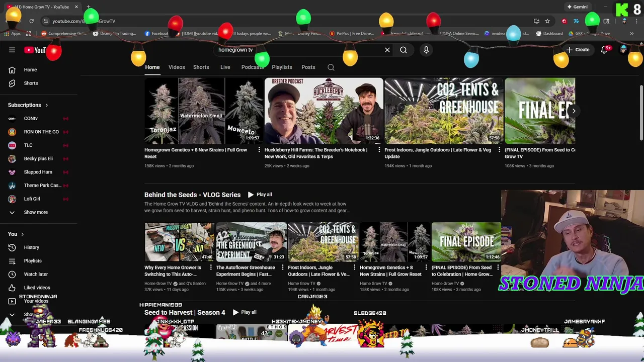Bookmark this page with star icon

[x=547, y=21]
